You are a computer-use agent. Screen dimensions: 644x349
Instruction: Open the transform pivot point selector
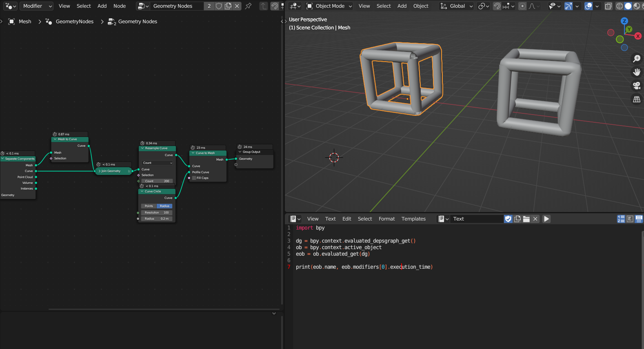point(484,6)
